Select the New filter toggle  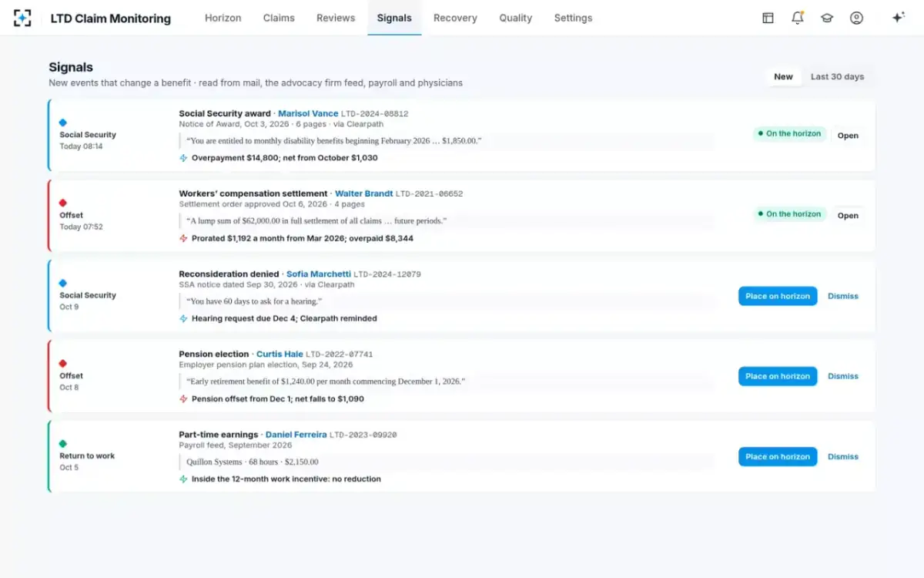783,76
